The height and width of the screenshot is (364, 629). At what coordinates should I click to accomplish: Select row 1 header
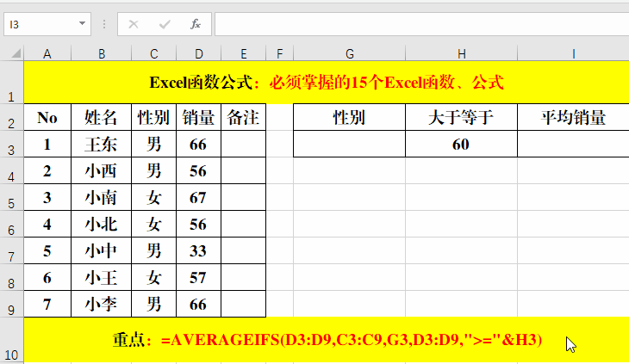pos(12,83)
